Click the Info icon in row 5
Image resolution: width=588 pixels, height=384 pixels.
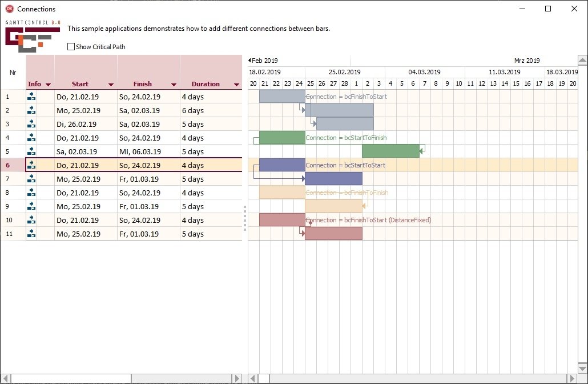pos(31,151)
